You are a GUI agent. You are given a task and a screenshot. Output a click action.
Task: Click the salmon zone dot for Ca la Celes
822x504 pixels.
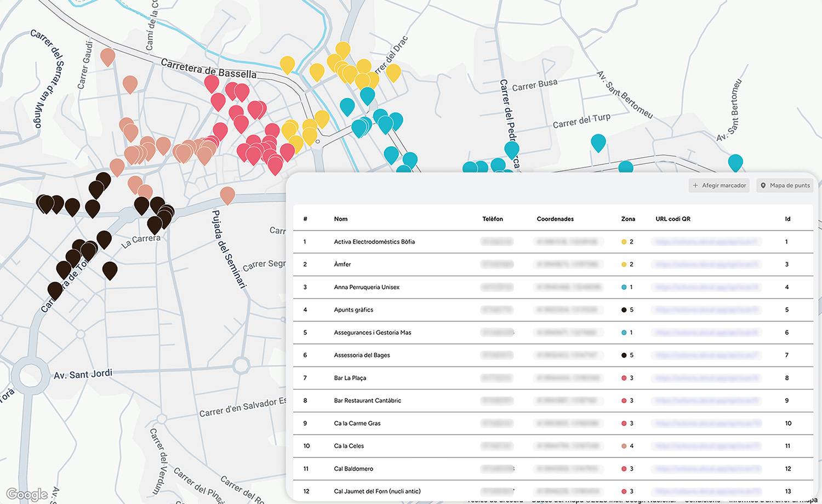pyautogui.click(x=624, y=446)
